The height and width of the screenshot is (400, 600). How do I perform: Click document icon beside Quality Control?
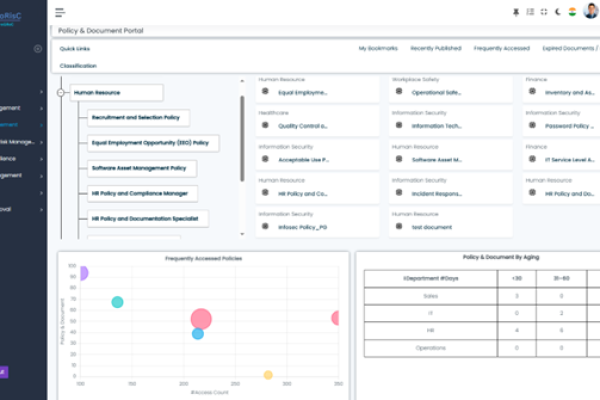265,124
